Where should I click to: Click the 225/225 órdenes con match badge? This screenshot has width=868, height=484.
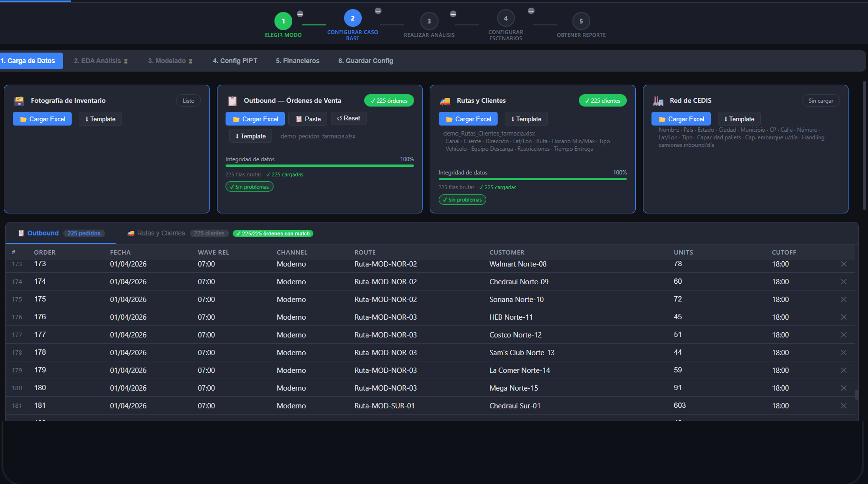(273, 233)
